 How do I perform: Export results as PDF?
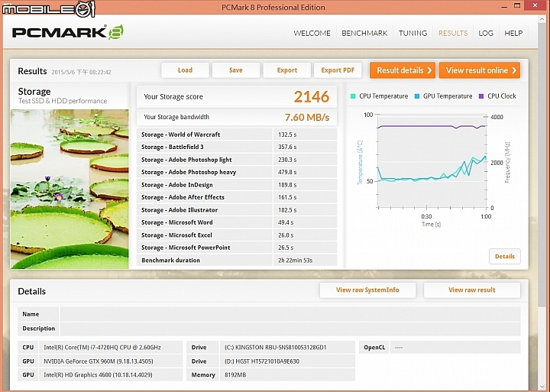click(338, 70)
